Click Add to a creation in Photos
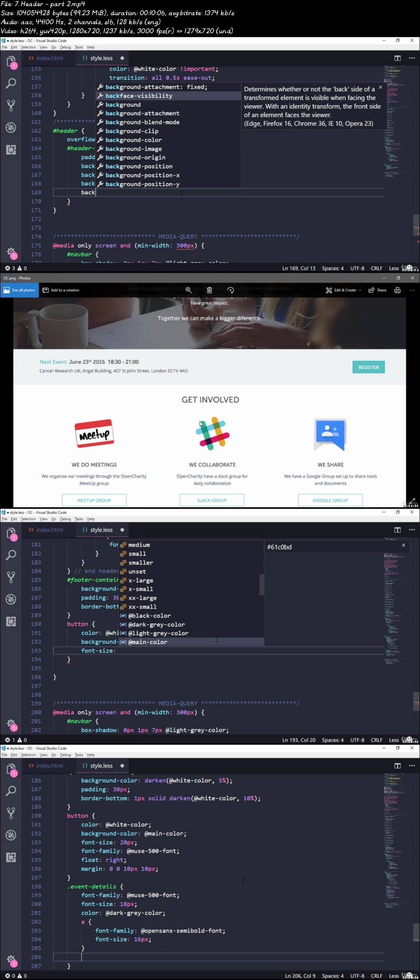The width and height of the screenshot is (420, 980). pos(61,290)
